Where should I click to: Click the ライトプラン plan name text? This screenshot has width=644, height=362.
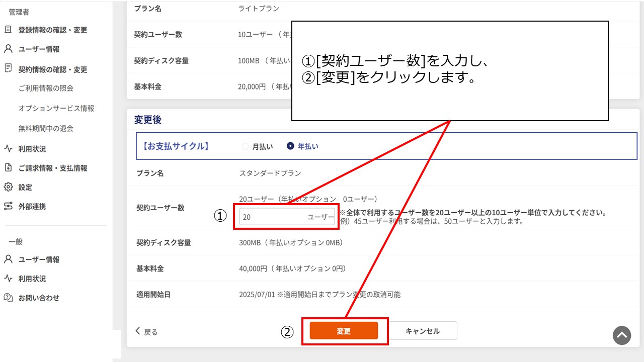pyautogui.click(x=259, y=9)
